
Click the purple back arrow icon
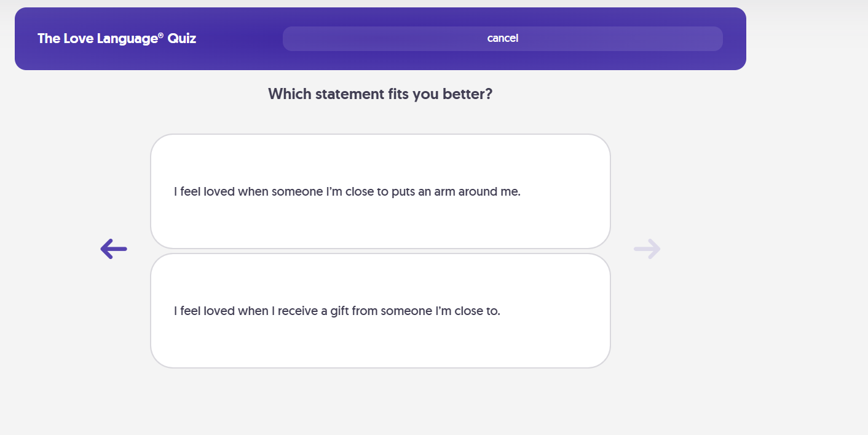tap(114, 249)
